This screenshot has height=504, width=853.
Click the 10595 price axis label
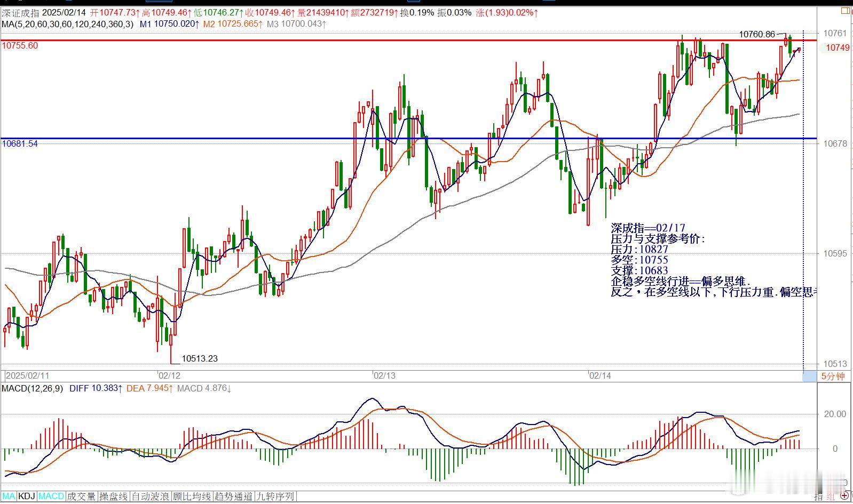point(834,253)
